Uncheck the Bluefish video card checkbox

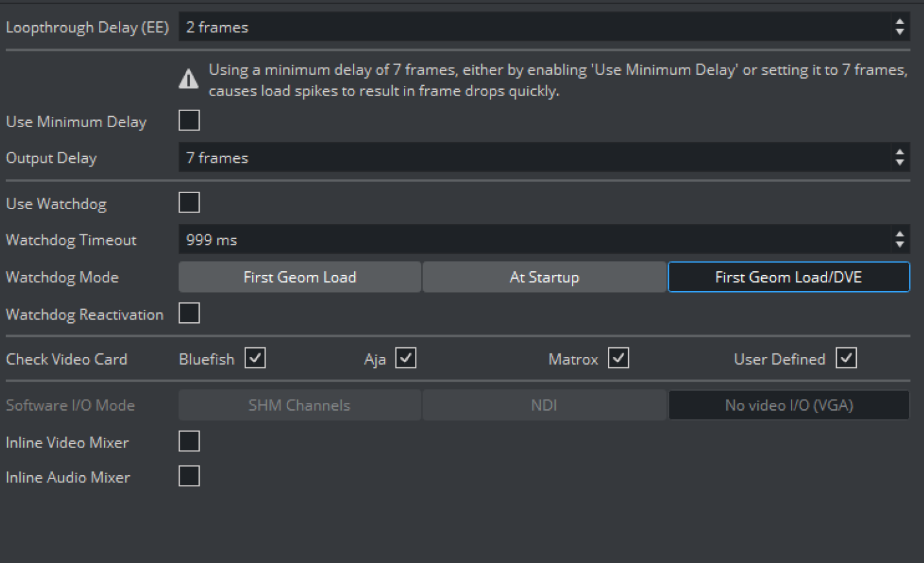[255, 358]
